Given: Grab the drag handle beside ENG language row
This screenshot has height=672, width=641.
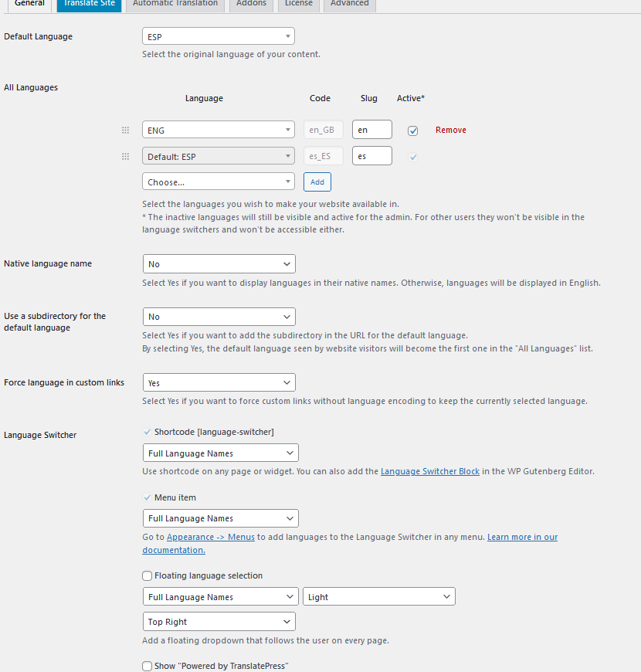Looking at the screenshot, I should [x=125, y=130].
